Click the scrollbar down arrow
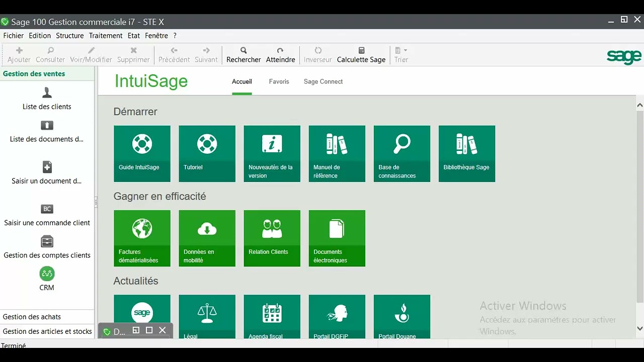This screenshot has height=362, width=644. [x=640, y=328]
